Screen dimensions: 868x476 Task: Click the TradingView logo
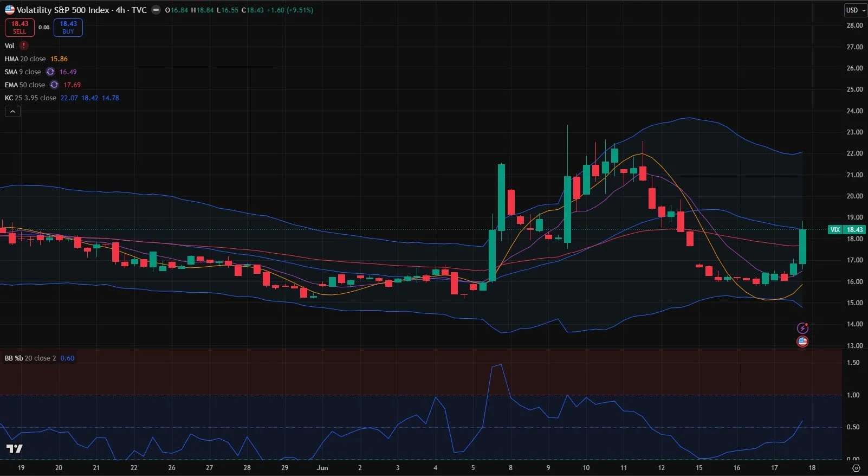pyautogui.click(x=15, y=448)
